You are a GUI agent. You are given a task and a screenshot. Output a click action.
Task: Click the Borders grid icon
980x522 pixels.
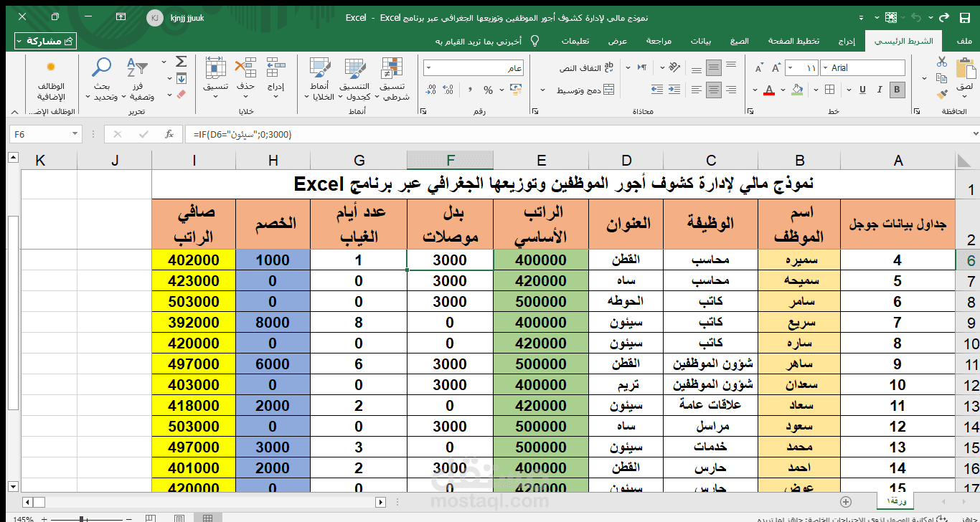click(829, 90)
